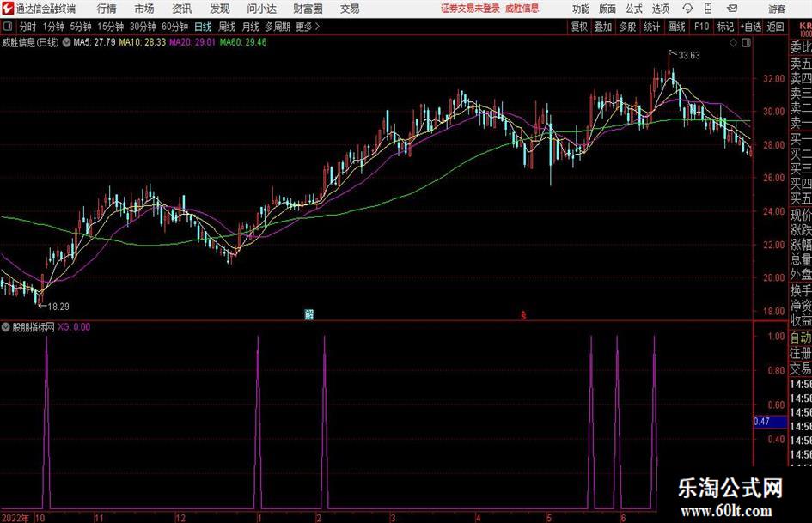Click the XG: 0.00 indicator value

(74, 327)
